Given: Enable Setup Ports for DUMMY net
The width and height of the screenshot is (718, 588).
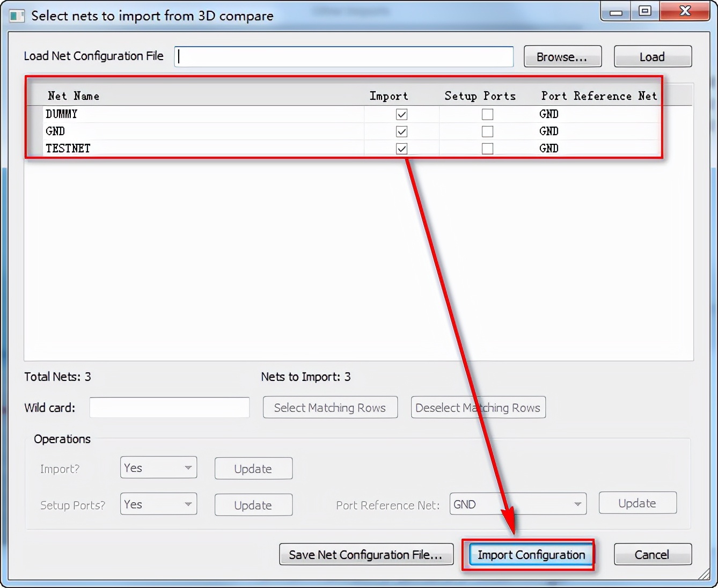Looking at the screenshot, I should click(487, 114).
